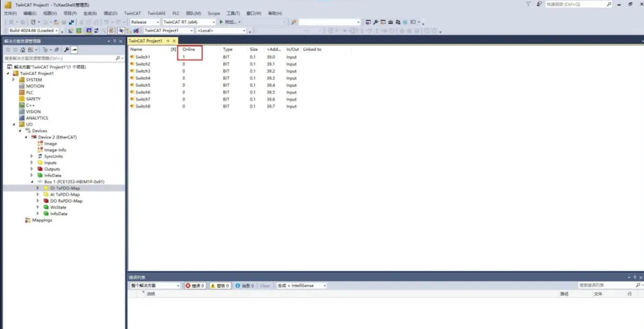This screenshot has width=644, height=329.
Task: Open Build 4024.66 (Loaded) version dropdown
Action: [34, 31]
